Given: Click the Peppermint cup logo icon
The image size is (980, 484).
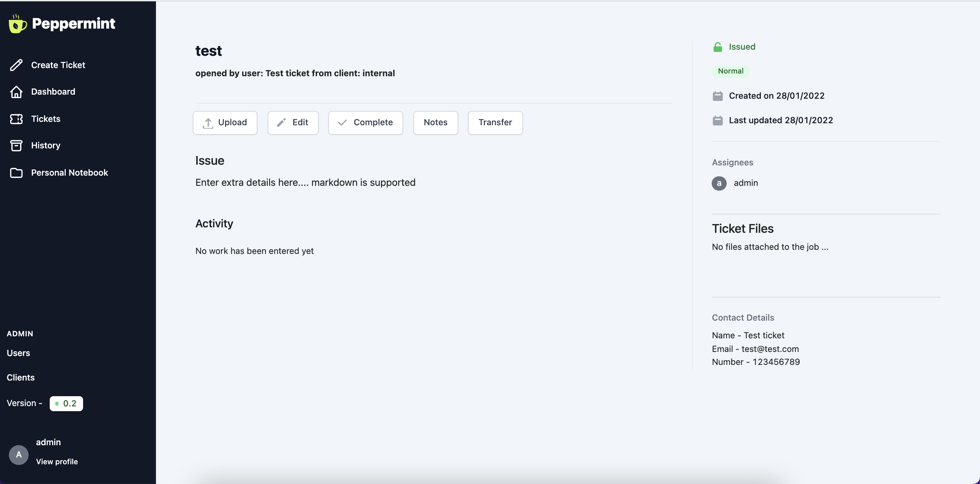Looking at the screenshot, I should coord(17,24).
